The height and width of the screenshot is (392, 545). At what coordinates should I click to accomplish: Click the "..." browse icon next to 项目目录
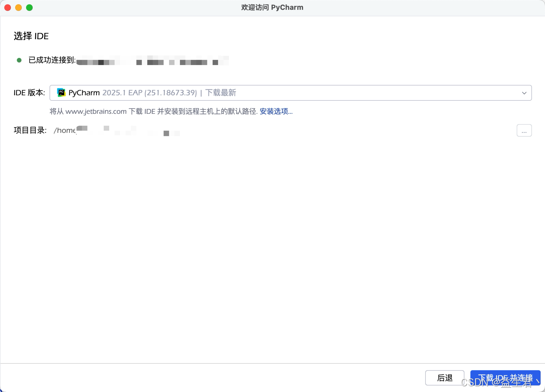tap(524, 130)
